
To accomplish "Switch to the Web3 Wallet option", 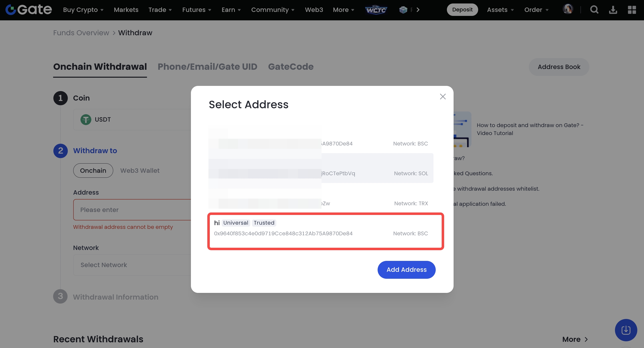I will point(140,171).
